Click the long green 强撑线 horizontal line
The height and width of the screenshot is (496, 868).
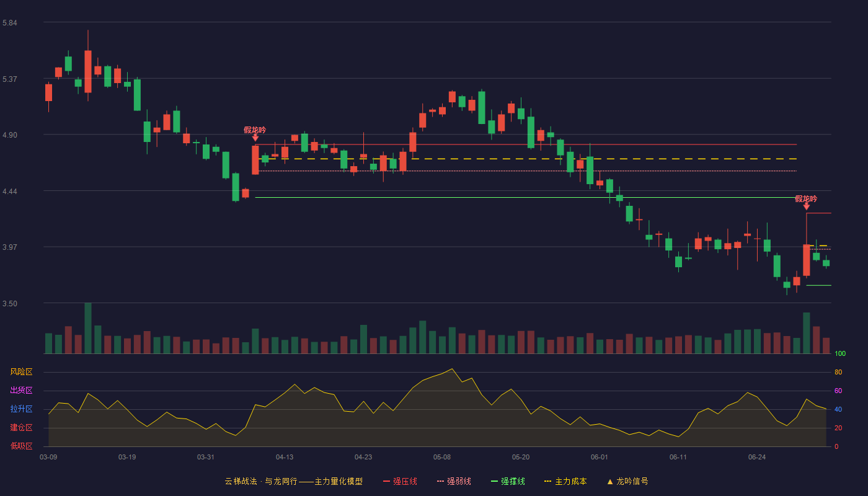526,198
